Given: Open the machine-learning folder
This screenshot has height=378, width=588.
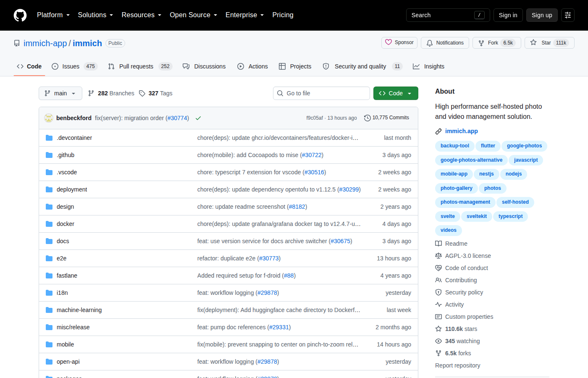Looking at the screenshot, I should click(x=79, y=310).
